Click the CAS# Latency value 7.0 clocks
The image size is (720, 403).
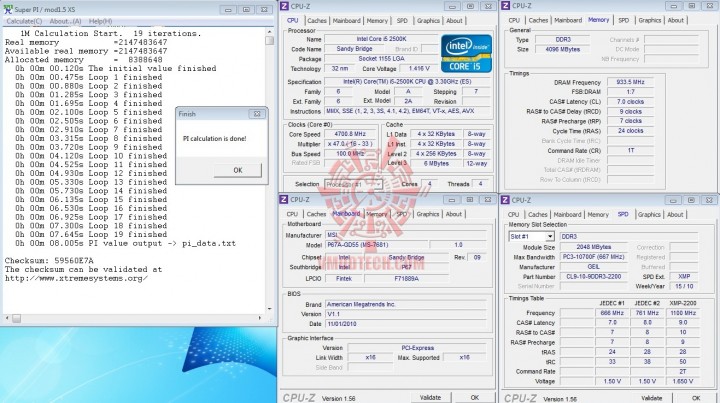coord(630,102)
